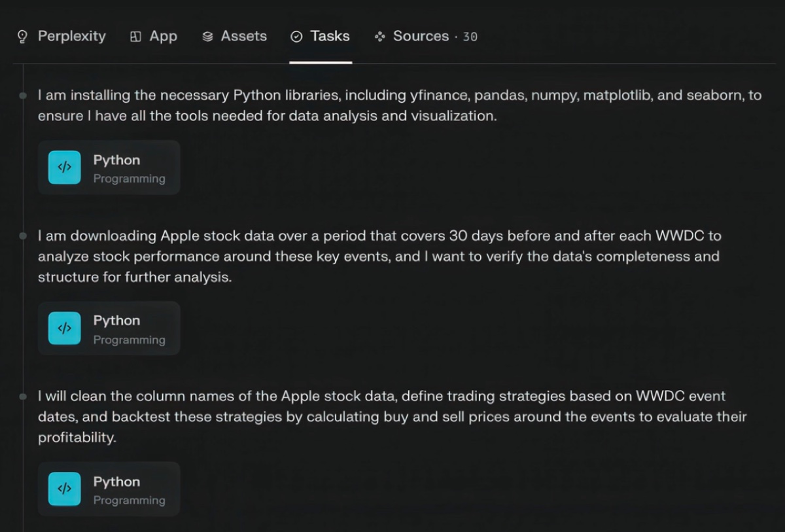Click the square App tab icon
Image resolution: width=785 pixels, height=532 pixels.
coord(135,37)
